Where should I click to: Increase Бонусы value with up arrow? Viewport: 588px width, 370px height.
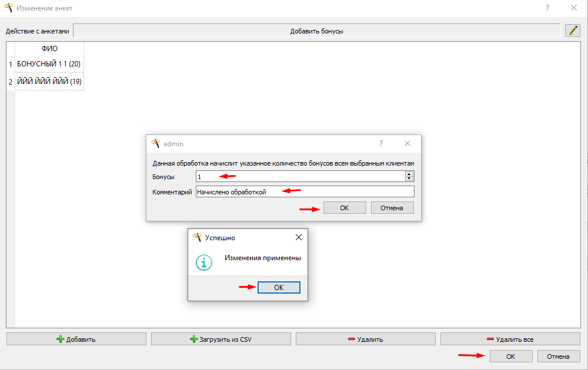tap(409, 174)
